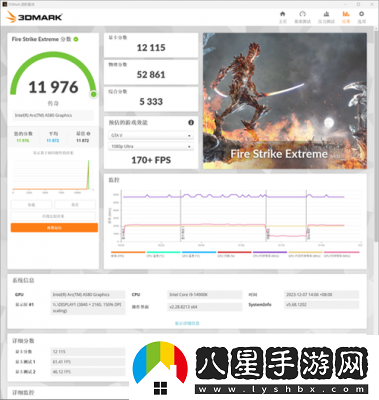Click the display #1 3840 × 2160 field
Image resolution: width=379 pixels, height=400 pixels.
[88, 308]
